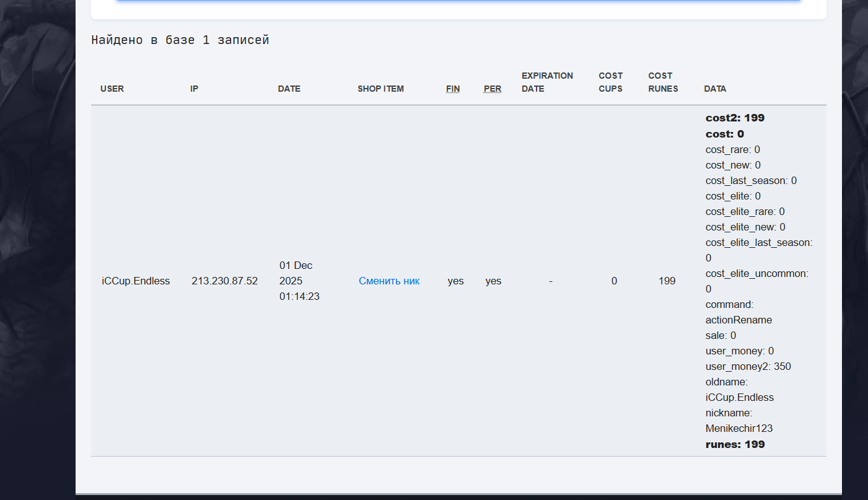Click the FIN column header abbreviation

[453, 89]
